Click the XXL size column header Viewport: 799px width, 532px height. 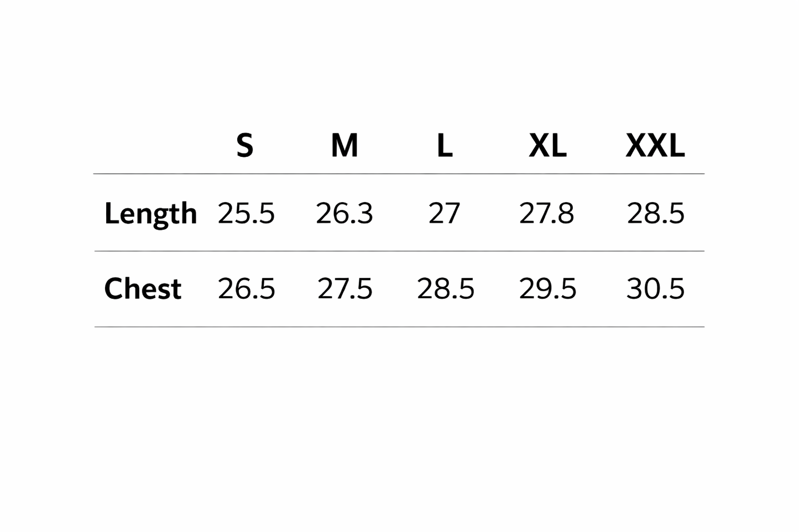pyautogui.click(x=655, y=146)
